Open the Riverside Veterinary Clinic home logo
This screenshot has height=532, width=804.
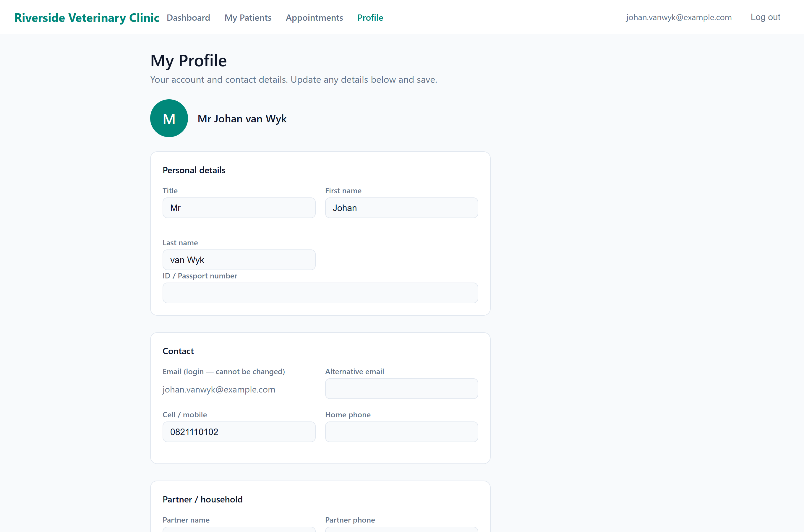87,18
